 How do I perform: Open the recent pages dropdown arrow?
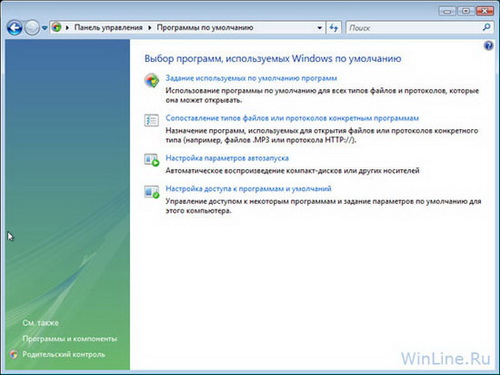pyautogui.click(x=44, y=28)
